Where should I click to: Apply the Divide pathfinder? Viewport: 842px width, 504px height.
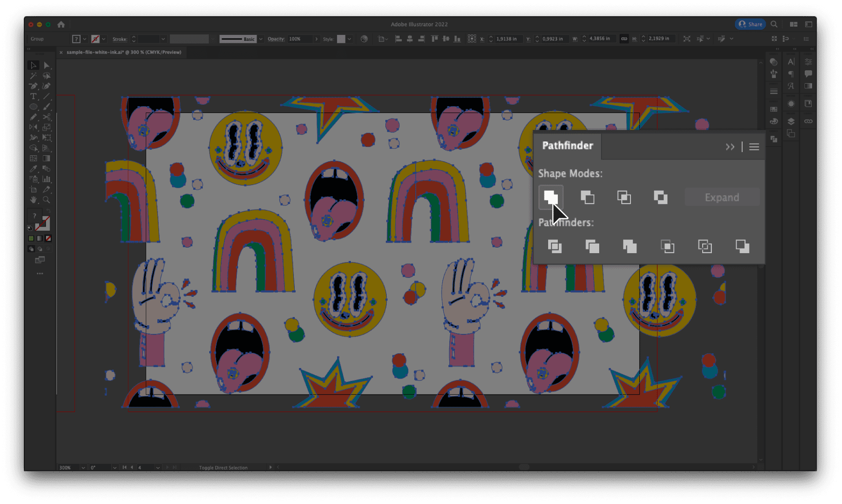point(555,247)
